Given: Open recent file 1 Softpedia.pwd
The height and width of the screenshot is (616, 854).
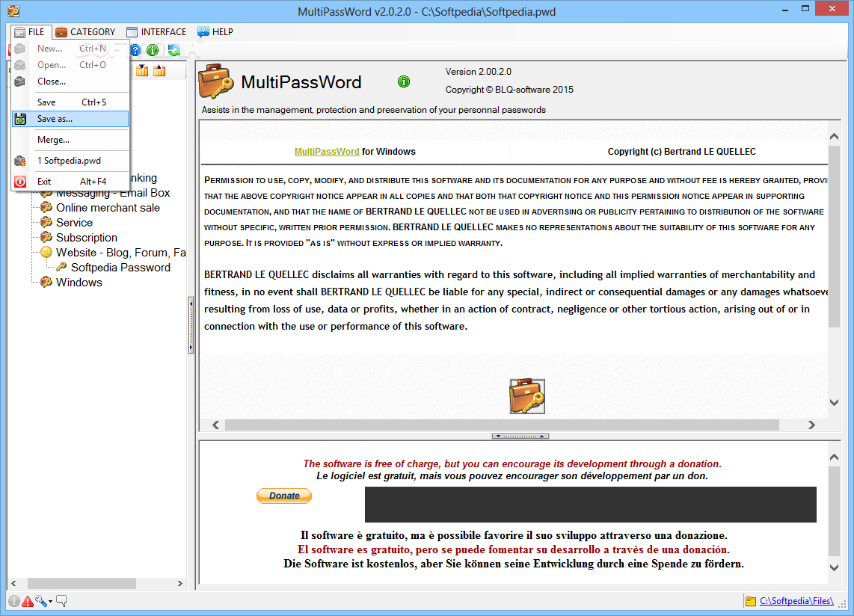Looking at the screenshot, I should click(x=70, y=161).
